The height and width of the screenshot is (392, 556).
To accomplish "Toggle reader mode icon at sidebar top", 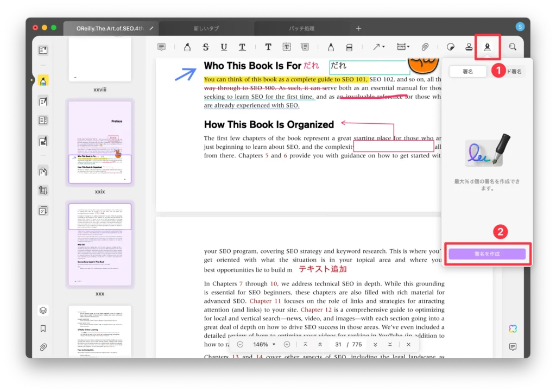I will pos(43,50).
